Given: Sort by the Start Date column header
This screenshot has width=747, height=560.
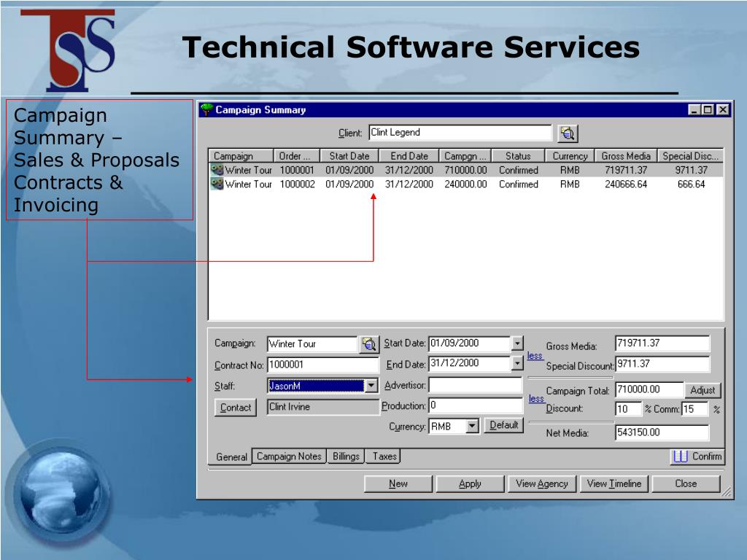Looking at the screenshot, I should 349,156.
